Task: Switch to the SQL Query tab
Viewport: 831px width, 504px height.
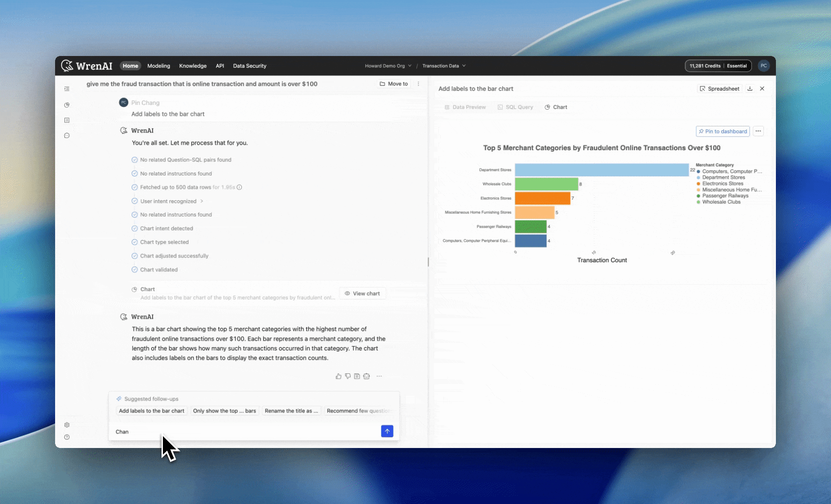Action: (515, 107)
